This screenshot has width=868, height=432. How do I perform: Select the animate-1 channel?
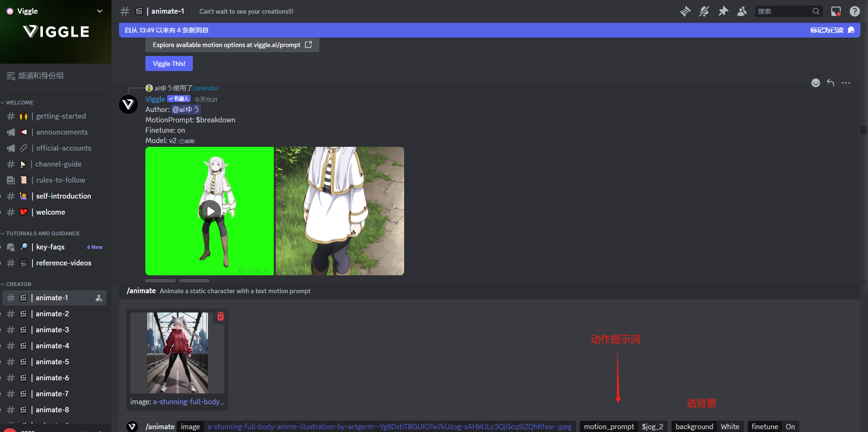point(55,298)
